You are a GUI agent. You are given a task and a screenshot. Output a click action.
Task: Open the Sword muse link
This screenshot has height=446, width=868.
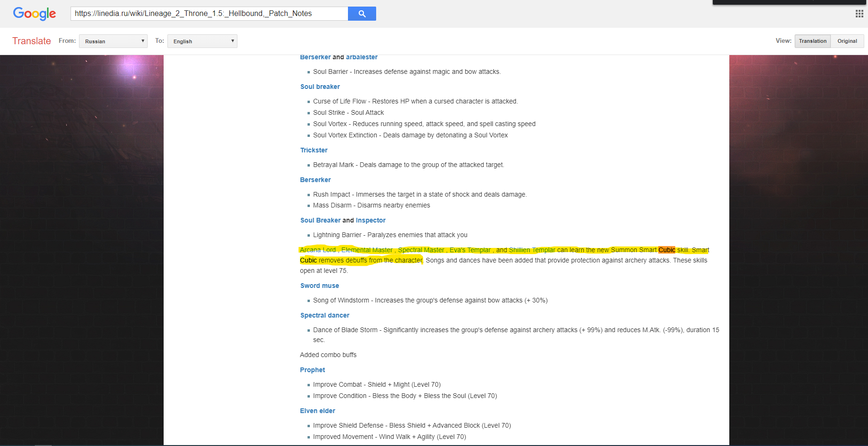point(319,286)
